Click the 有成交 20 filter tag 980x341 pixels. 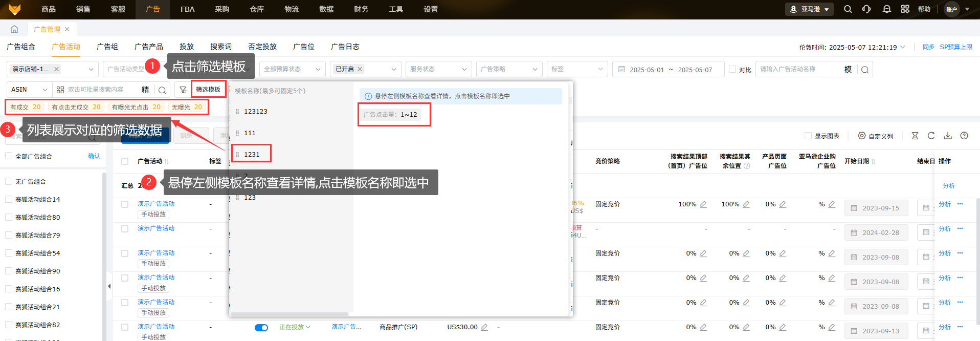(26, 107)
